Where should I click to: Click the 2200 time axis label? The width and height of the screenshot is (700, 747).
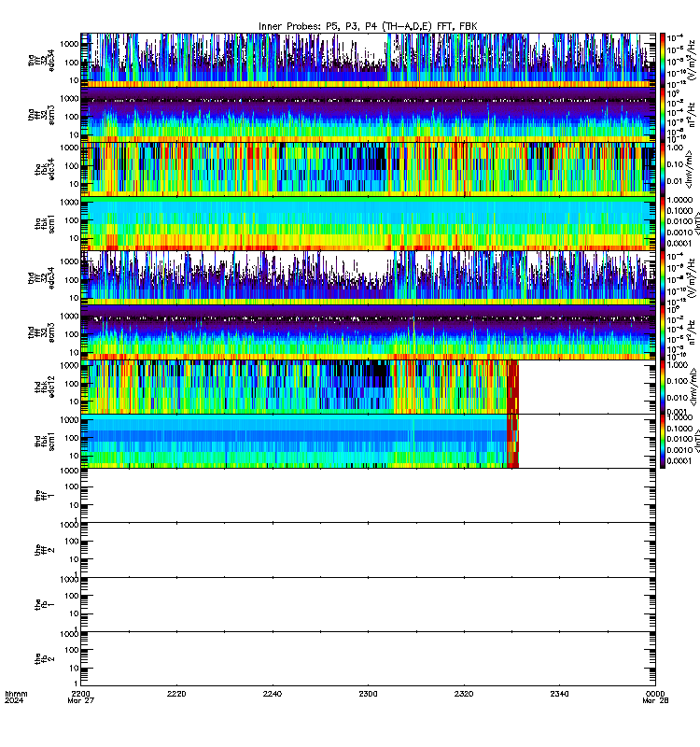tap(81, 694)
